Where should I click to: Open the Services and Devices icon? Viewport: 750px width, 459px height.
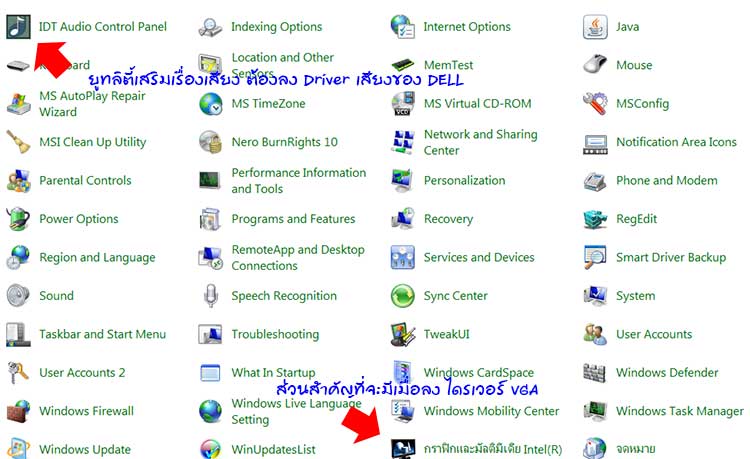coord(403,257)
